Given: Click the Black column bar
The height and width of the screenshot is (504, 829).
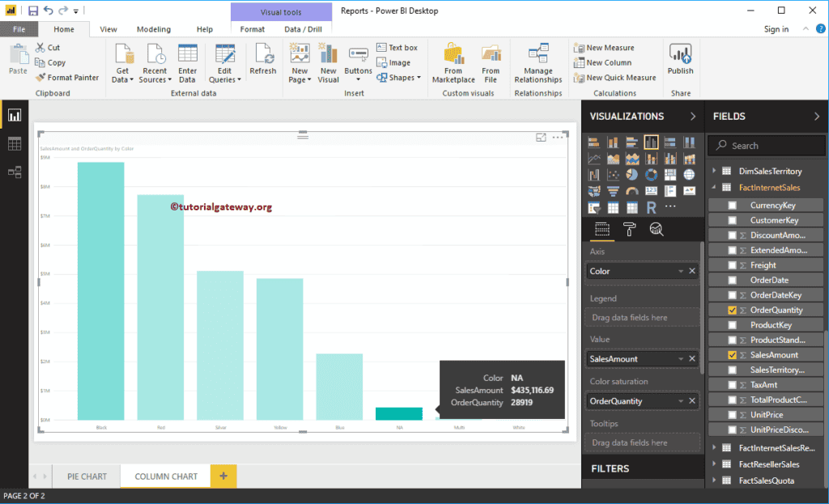Looking at the screenshot, I should click(101, 291).
